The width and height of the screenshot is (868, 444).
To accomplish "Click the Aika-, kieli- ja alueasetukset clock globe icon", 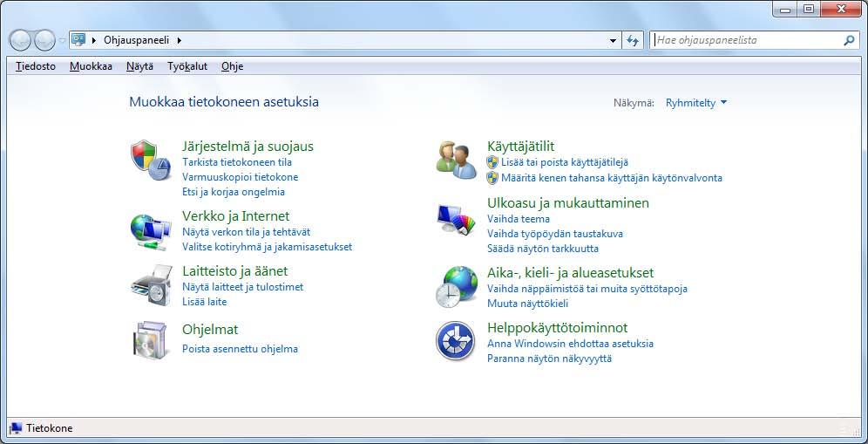I will 456,287.
